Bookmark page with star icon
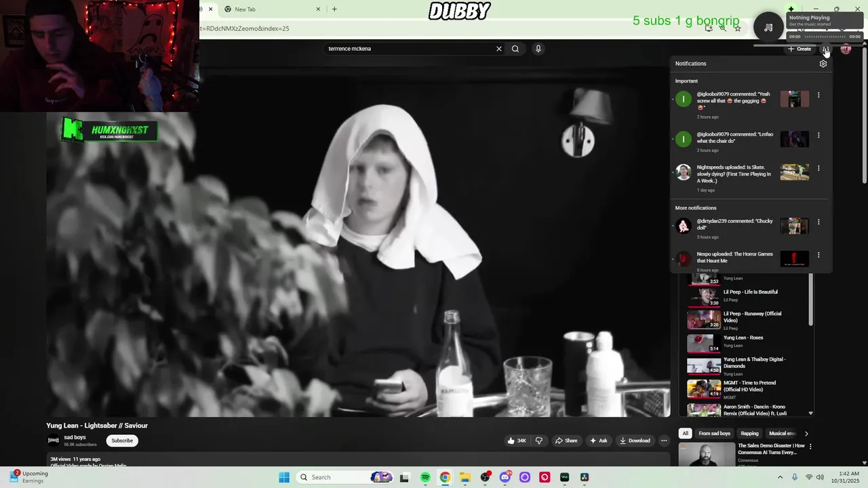The height and width of the screenshot is (488, 868). 738,28
